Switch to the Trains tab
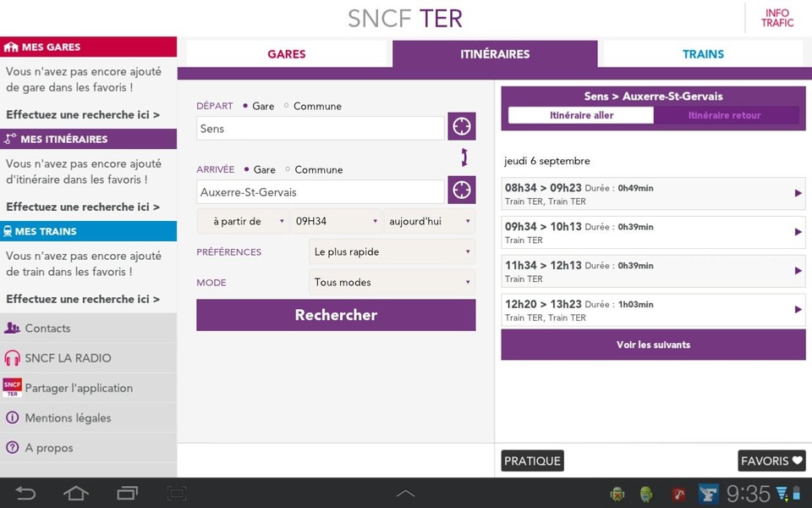 click(x=703, y=54)
